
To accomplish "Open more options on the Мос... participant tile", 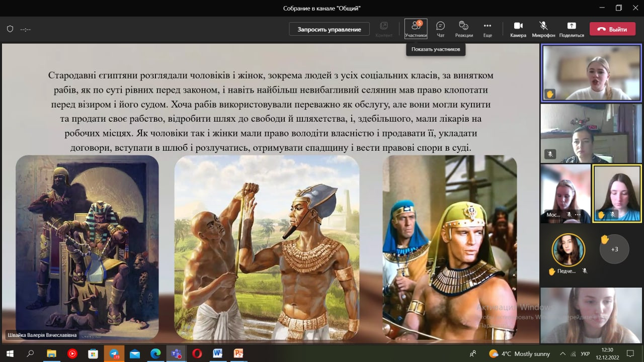I will (577, 214).
